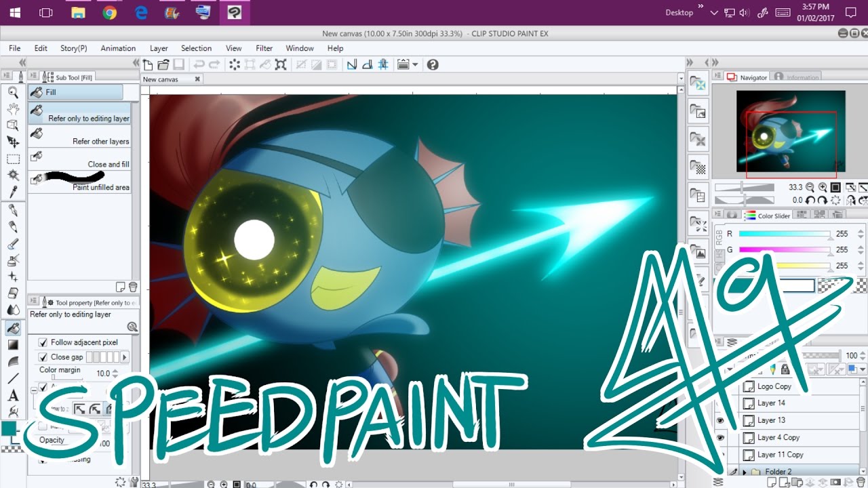Select the Eyedropper tool
This screenshot has height=488, width=868.
tap(13, 192)
